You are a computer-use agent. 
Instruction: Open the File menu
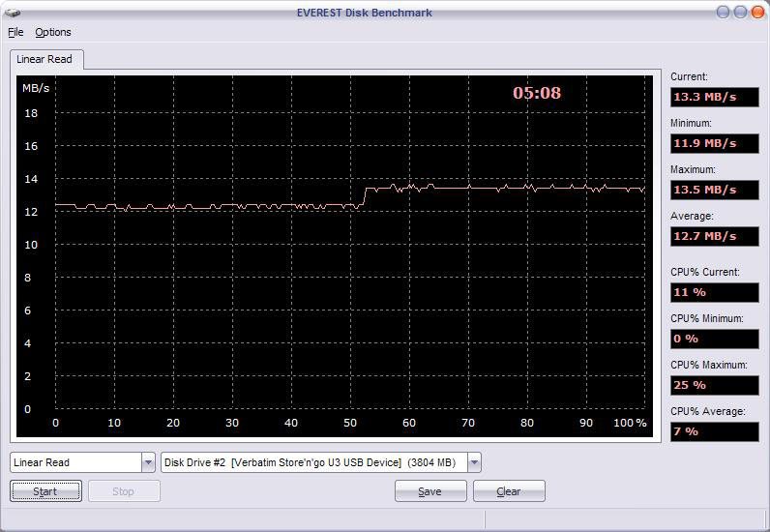pos(15,33)
